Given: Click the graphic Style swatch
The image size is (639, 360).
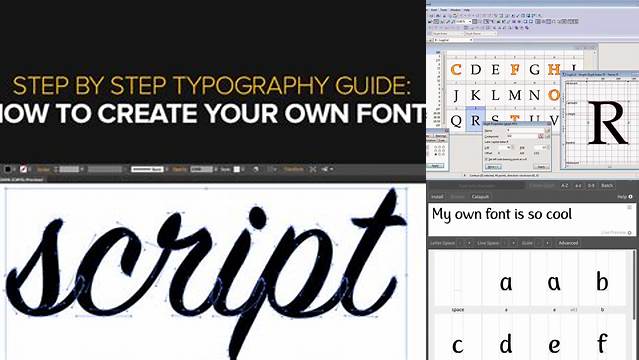Looking at the screenshot, I should (237, 169).
